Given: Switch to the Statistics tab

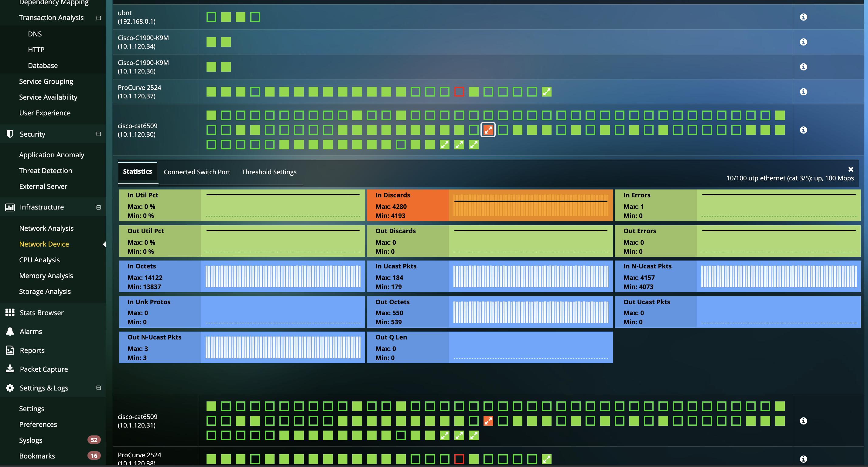Looking at the screenshot, I should (138, 172).
